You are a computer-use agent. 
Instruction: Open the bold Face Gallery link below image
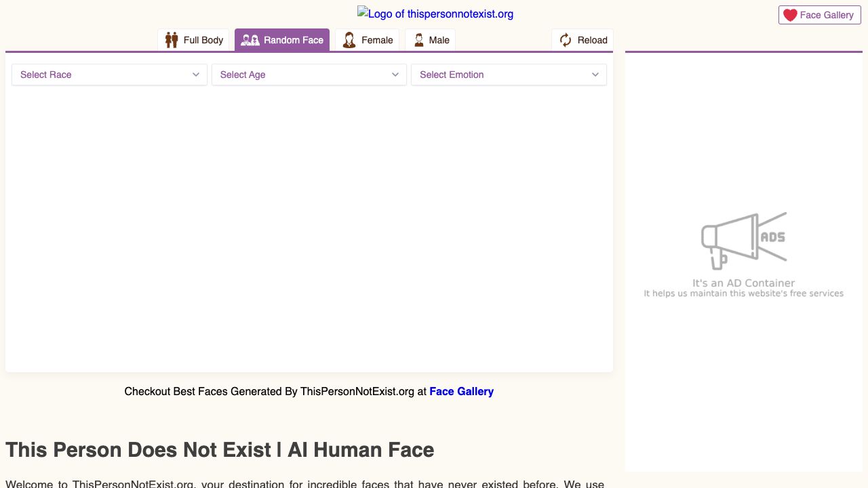(x=461, y=391)
